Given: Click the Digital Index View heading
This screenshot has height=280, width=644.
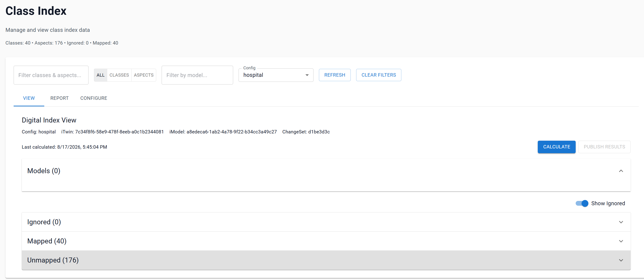Looking at the screenshot, I should click(49, 120).
